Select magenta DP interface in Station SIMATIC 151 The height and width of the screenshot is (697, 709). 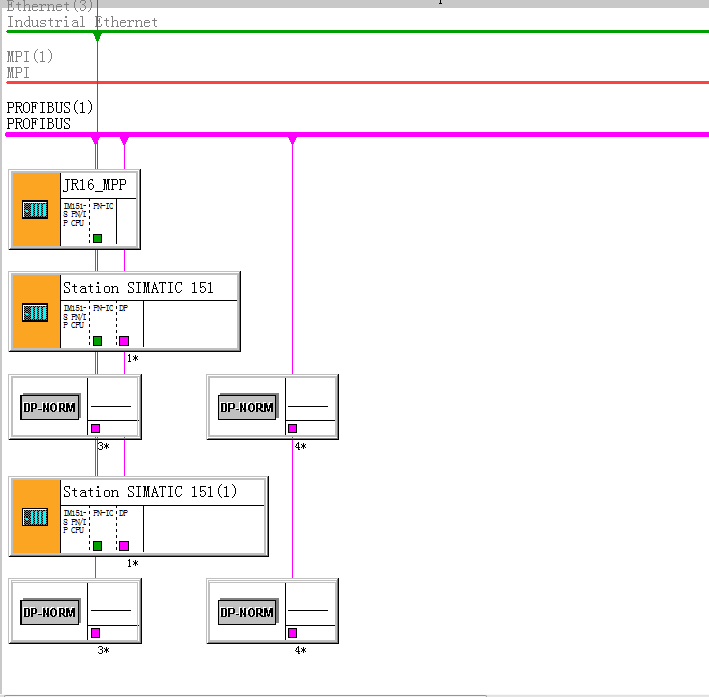tap(124, 341)
